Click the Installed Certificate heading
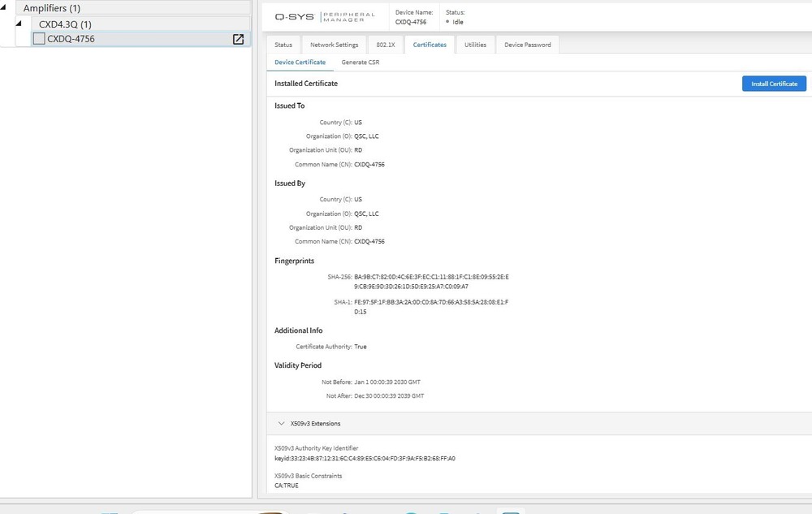 point(306,84)
